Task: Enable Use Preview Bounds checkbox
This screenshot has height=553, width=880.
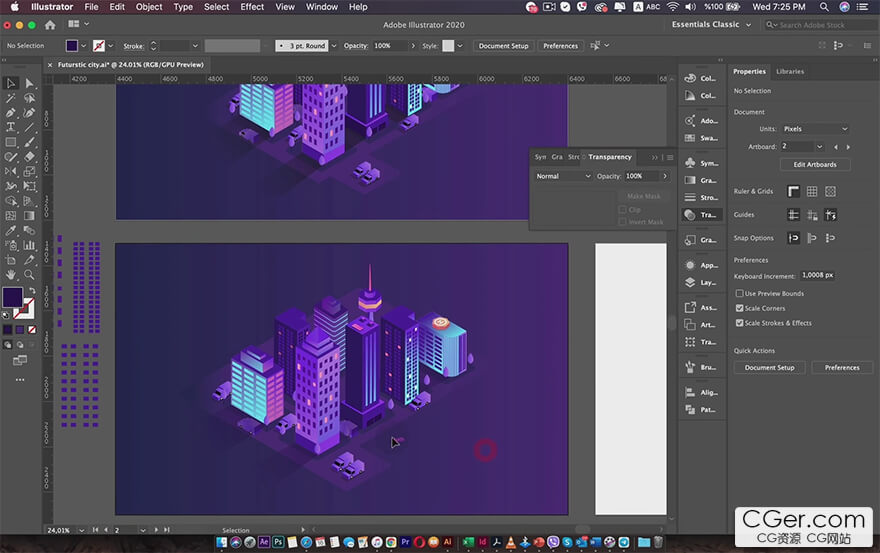Action: point(740,293)
